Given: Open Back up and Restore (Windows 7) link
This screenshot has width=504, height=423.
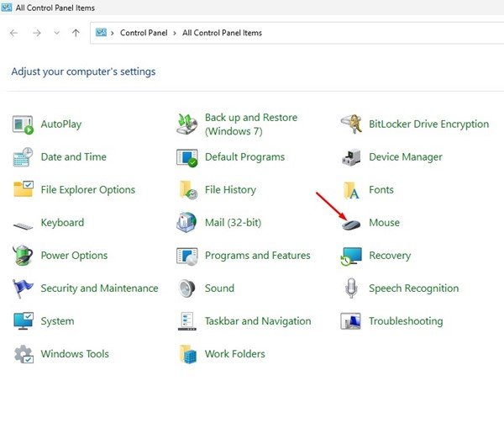Looking at the screenshot, I should (x=251, y=124).
